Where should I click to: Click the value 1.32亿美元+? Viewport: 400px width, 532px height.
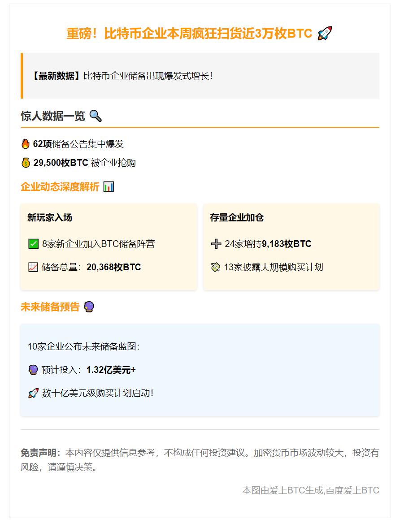111,370
